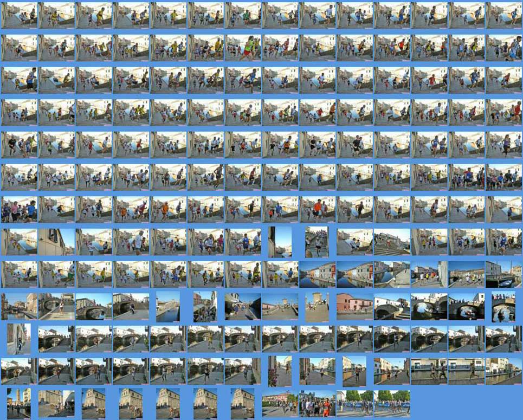Viewport: 523px width, 420px height.
Task: Open the last thumbnail in the second row
Action: (505, 48)
